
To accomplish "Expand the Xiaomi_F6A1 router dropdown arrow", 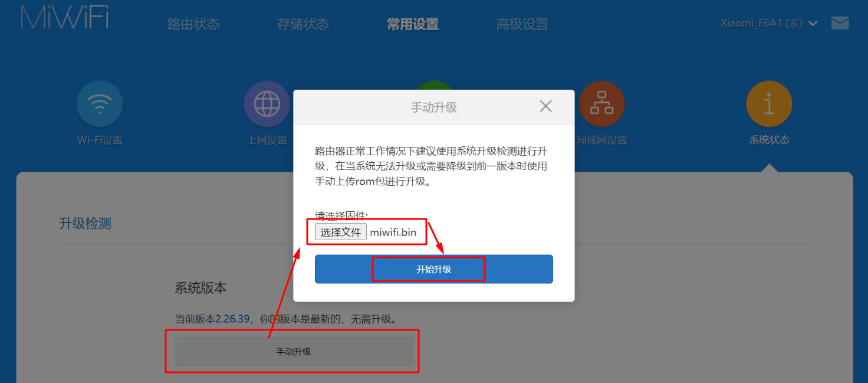I will click(x=813, y=24).
